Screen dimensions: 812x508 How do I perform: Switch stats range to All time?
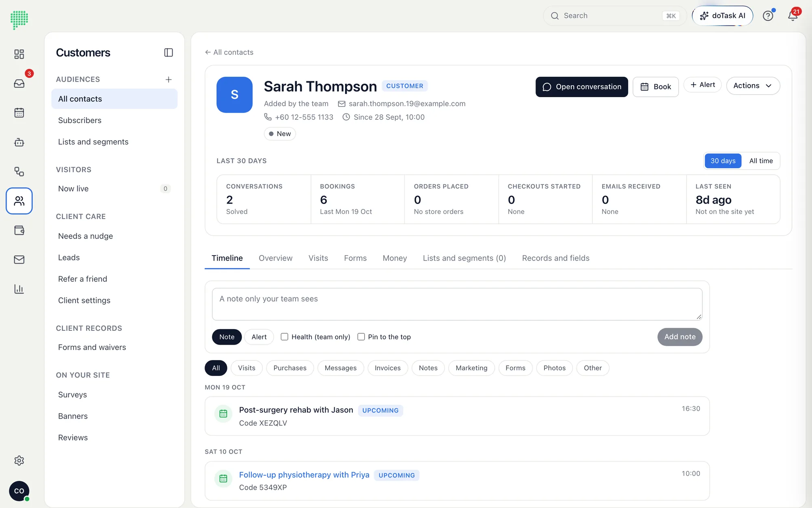[761, 161]
